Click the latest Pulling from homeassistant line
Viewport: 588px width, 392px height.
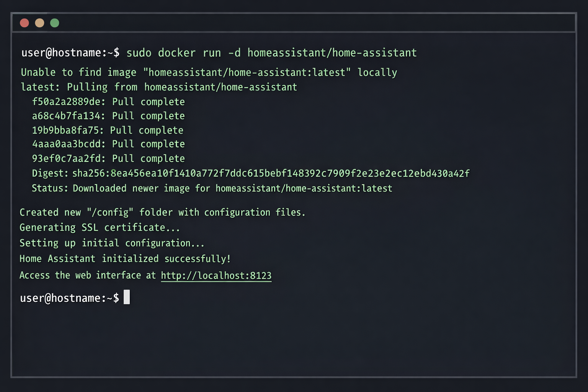[x=158, y=87]
